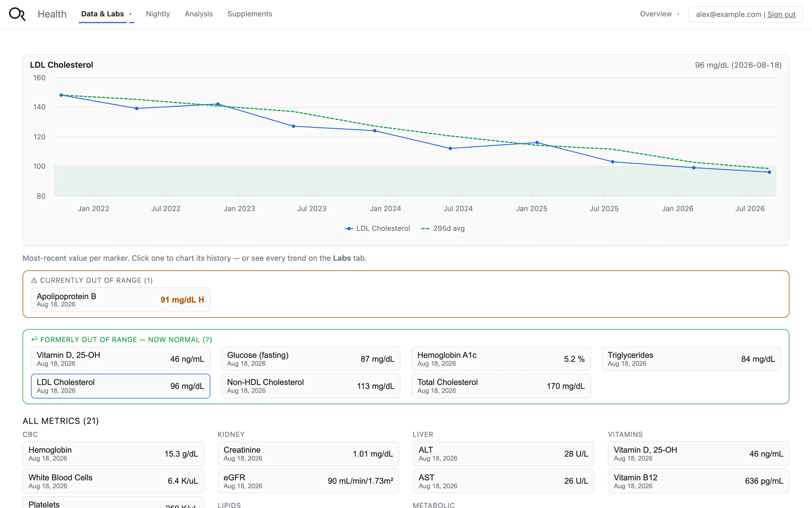
Task: Toggle the 295d avg legend marker
Action: (425, 229)
